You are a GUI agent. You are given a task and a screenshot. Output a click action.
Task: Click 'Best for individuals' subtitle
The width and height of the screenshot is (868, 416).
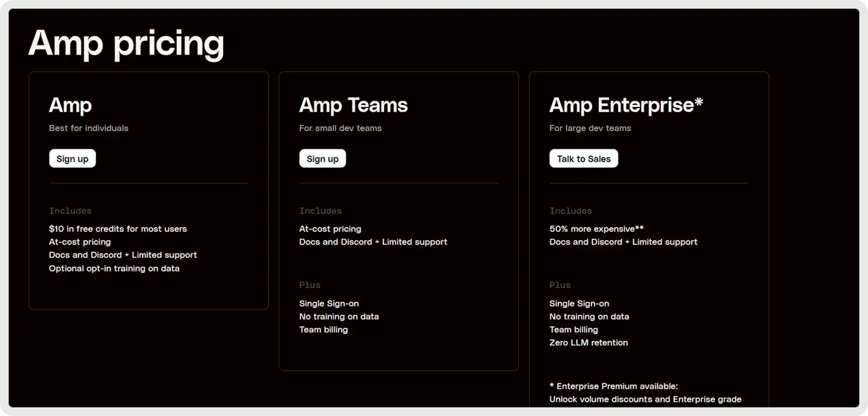pyautogui.click(x=88, y=128)
